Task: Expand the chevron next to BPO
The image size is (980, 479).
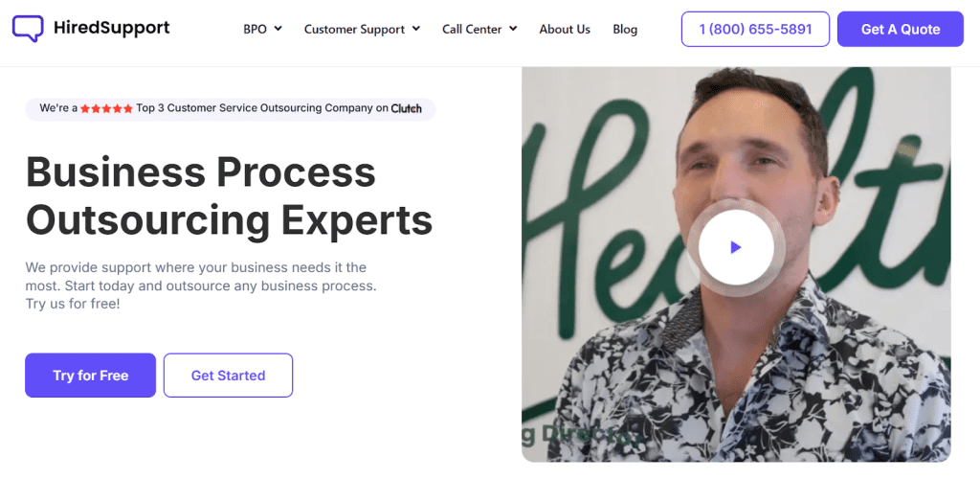Action: pos(278,28)
